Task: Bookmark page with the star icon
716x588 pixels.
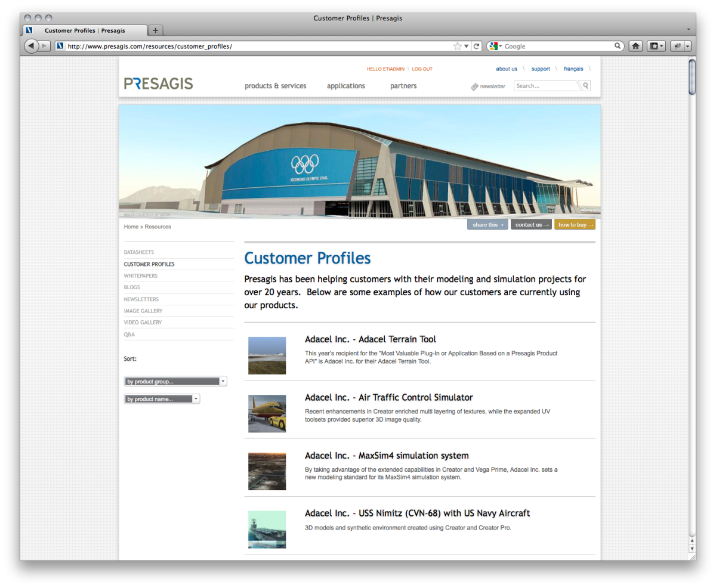Action: pos(457,46)
